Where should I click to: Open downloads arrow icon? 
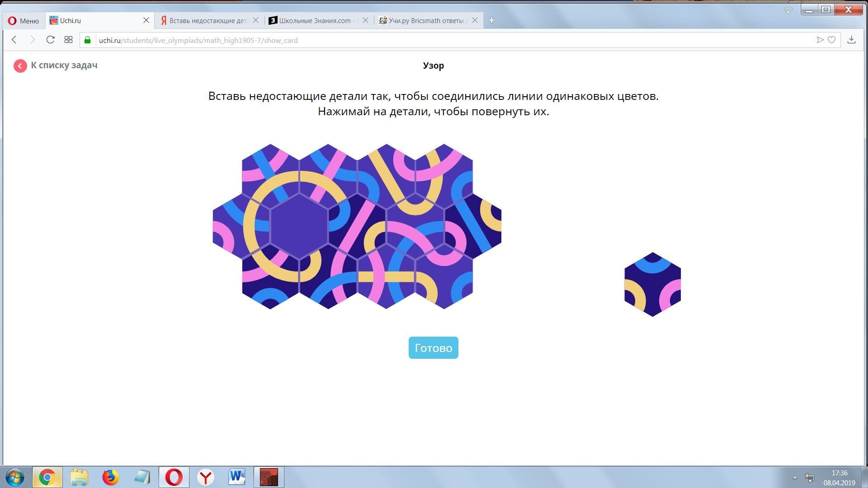pyautogui.click(x=851, y=40)
